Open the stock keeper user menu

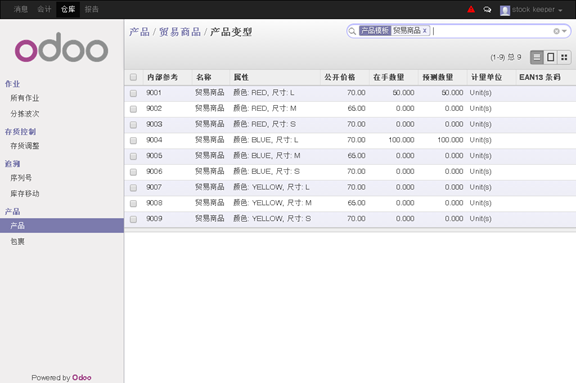537,10
